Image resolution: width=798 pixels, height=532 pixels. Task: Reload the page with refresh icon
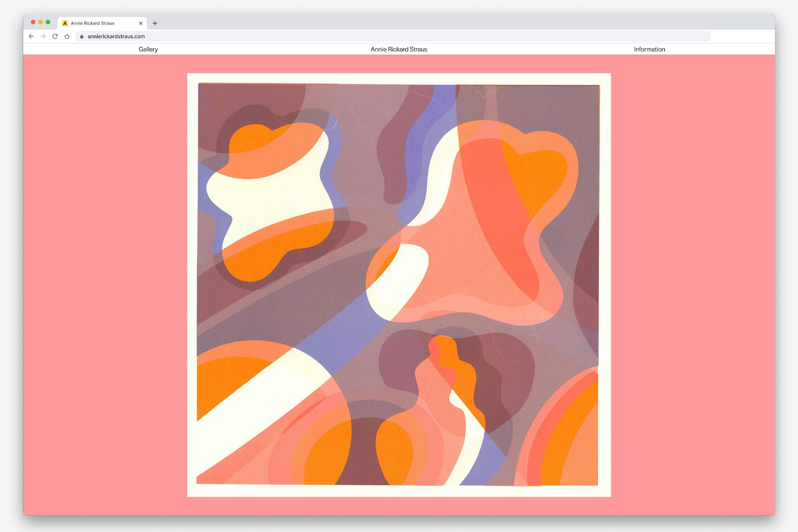point(55,36)
